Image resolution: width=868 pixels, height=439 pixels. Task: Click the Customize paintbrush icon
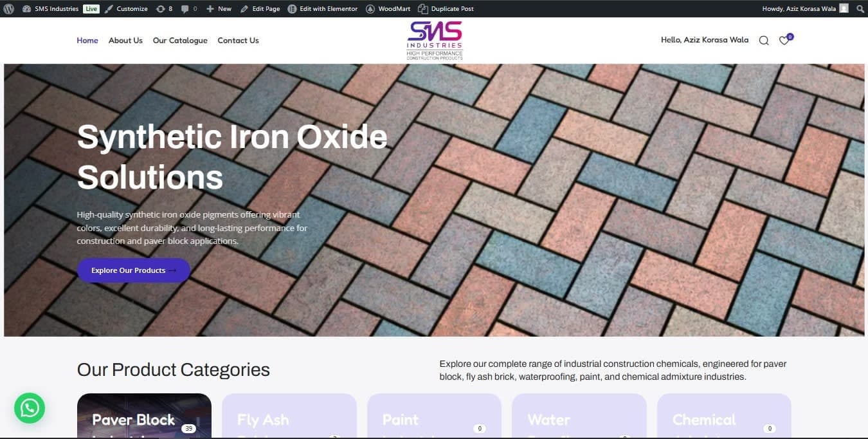coord(109,9)
